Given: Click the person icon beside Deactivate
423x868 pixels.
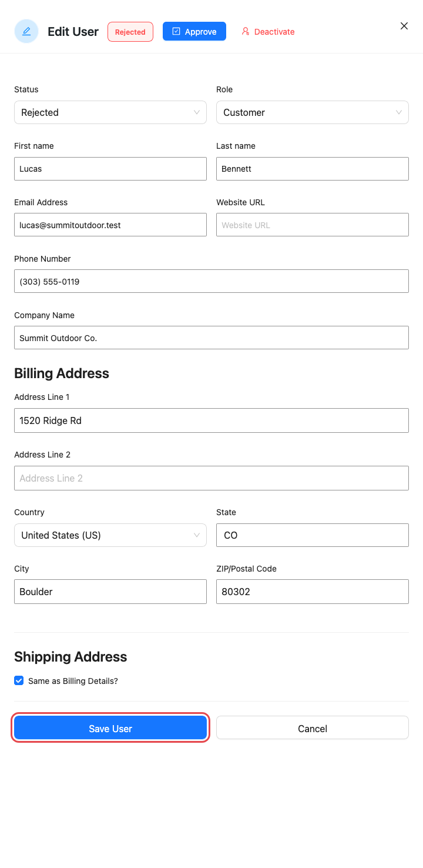Looking at the screenshot, I should click(x=246, y=31).
